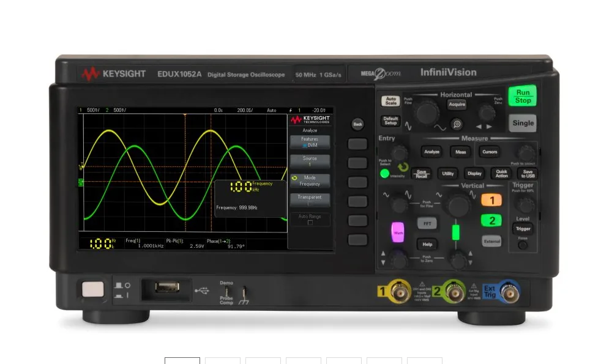Tap the green Intensity button
The image size is (601, 364).
[x=384, y=174]
